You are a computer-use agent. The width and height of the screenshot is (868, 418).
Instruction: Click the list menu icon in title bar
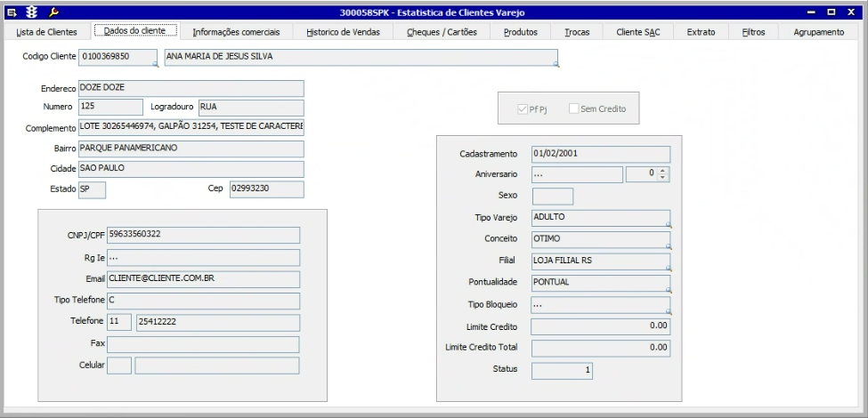point(12,12)
